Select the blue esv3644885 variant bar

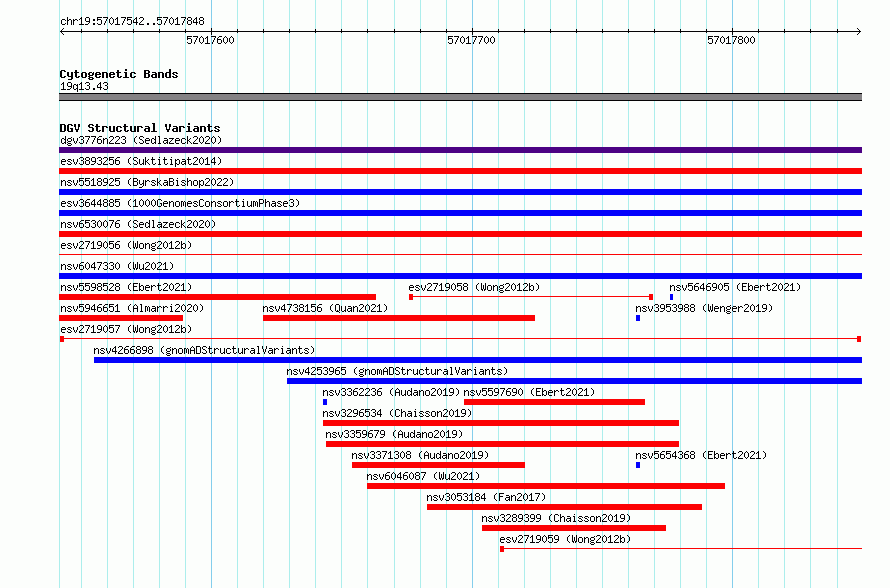[x=460, y=213]
